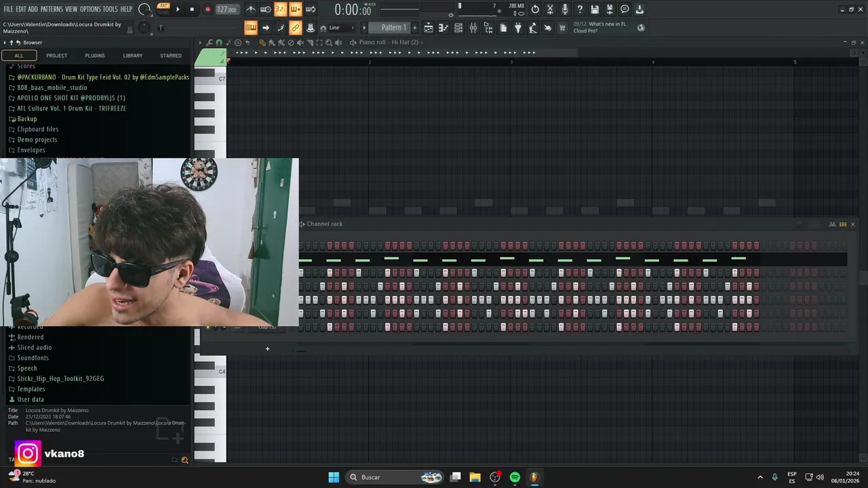
Task: Expand ATL Culture Vol. 1 Drum Kit folder
Action: tap(71, 108)
